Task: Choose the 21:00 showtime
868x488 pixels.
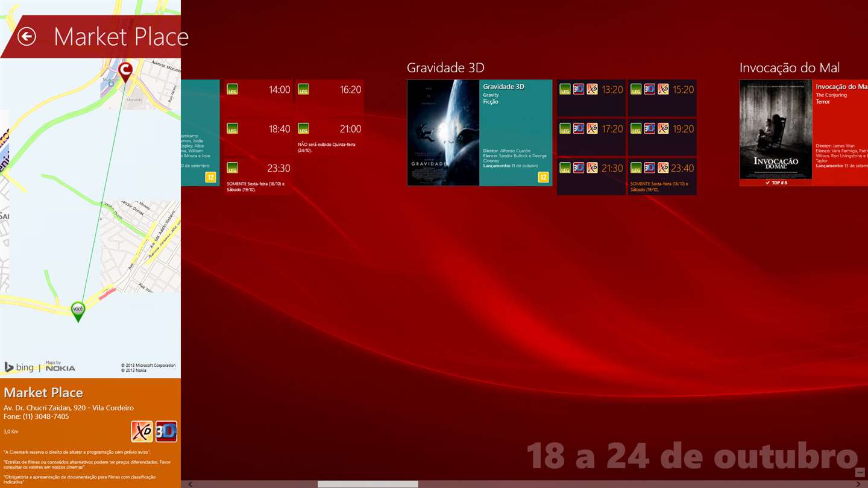Action: pos(329,137)
